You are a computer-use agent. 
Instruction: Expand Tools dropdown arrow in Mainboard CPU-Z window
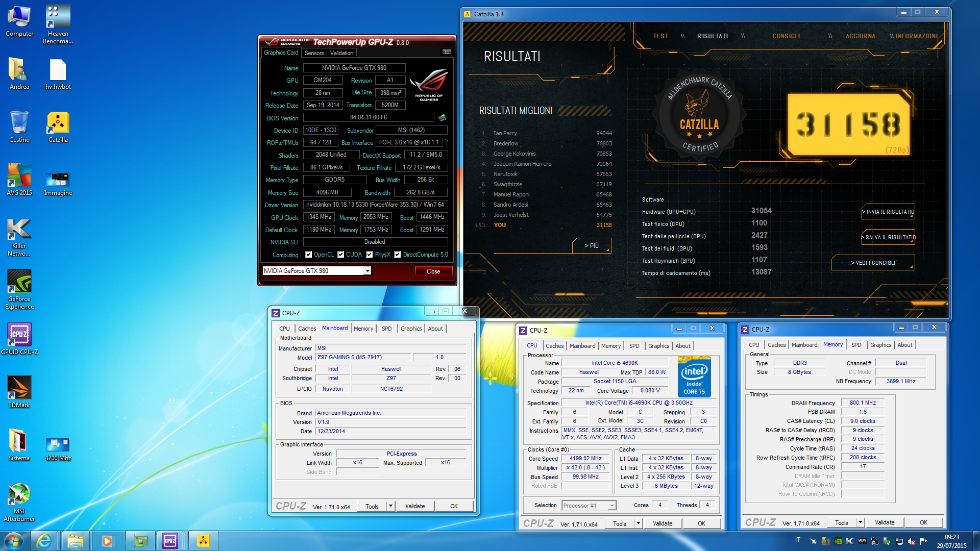(x=390, y=506)
